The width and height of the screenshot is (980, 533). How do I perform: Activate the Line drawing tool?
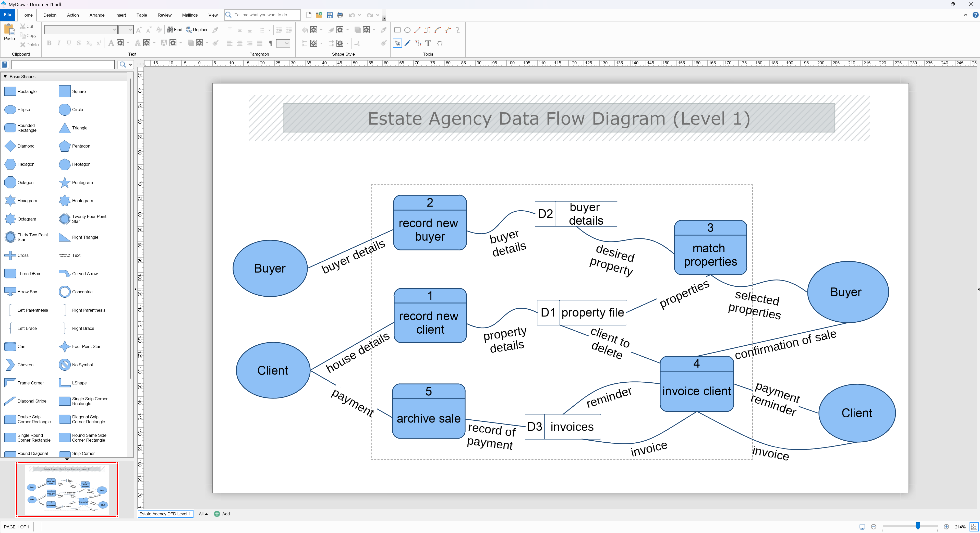(417, 30)
